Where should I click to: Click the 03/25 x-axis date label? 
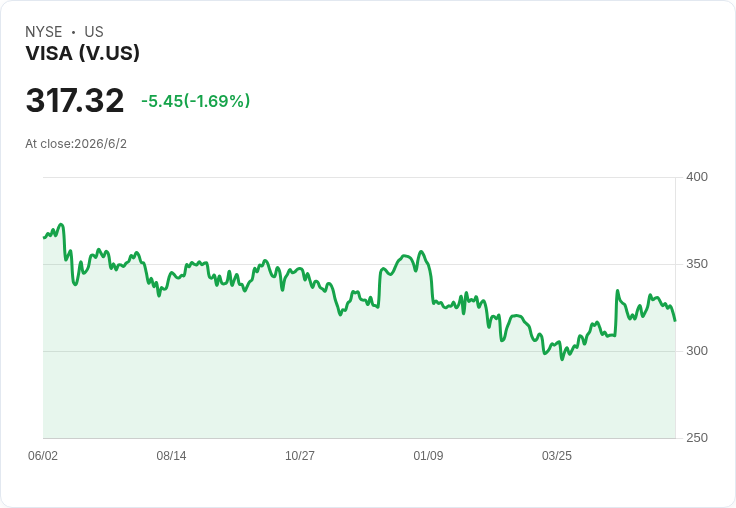point(557,455)
